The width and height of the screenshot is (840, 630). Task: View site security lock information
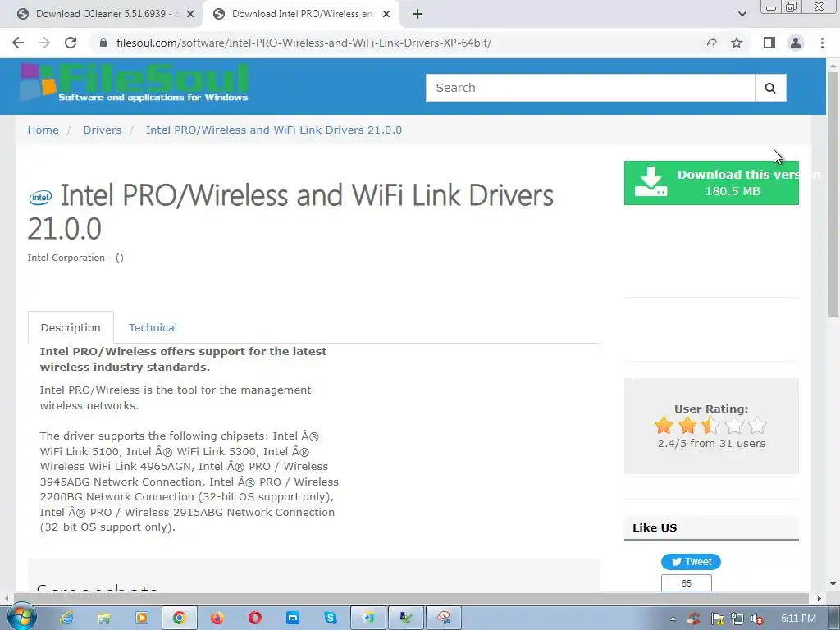point(103,43)
